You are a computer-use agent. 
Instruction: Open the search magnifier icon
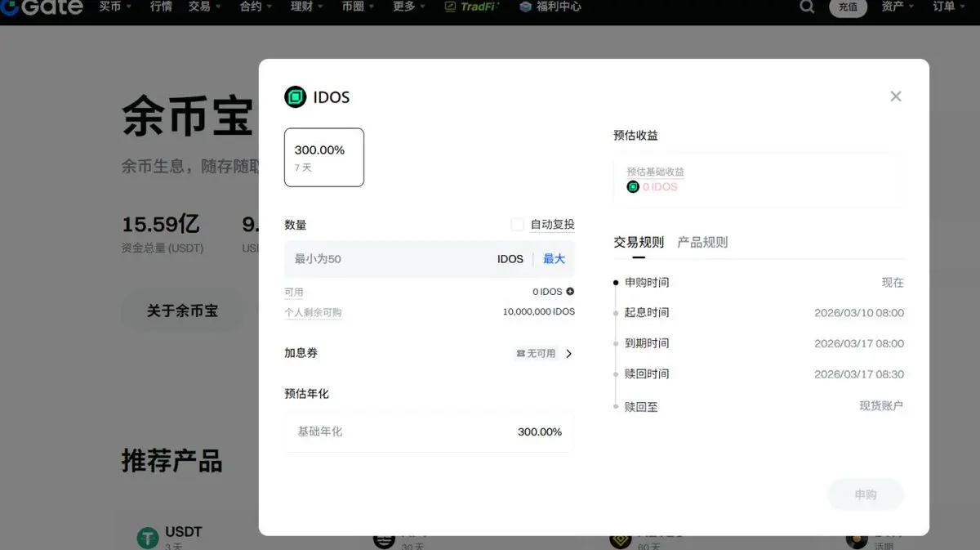[807, 7]
